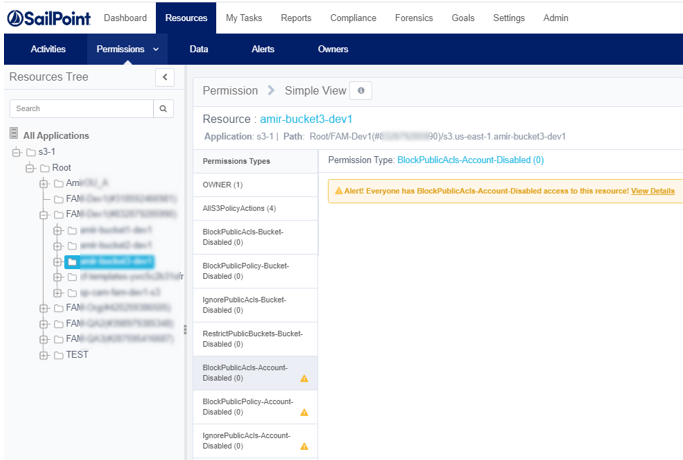Click the TEST folder icon
The width and height of the screenshot is (683, 460).
(x=59, y=355)
